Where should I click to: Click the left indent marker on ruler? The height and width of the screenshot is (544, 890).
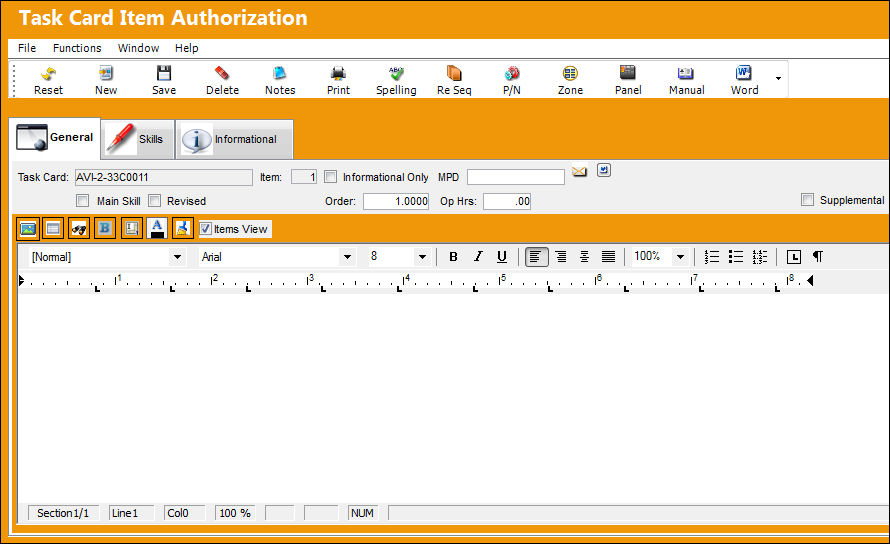(21, 280)
